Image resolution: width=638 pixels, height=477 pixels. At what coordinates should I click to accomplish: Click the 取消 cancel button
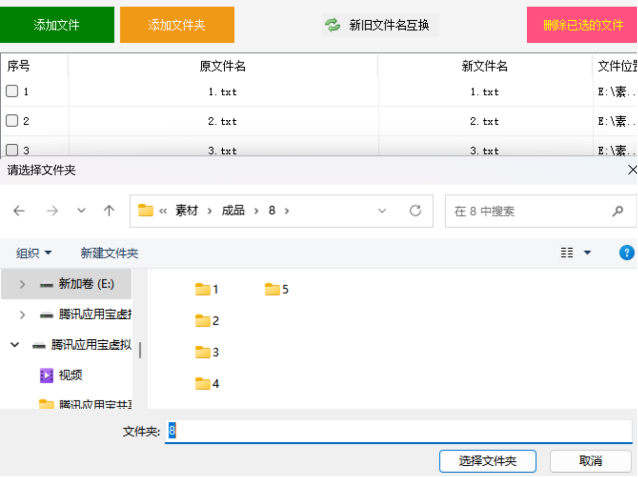point(590,461)
